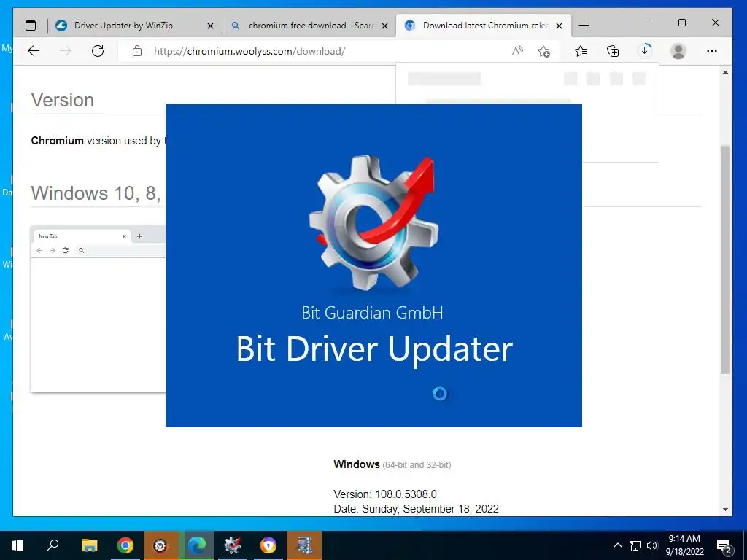Click the Version heading on the page
747x560 pixels.
(x=63, y=100)
